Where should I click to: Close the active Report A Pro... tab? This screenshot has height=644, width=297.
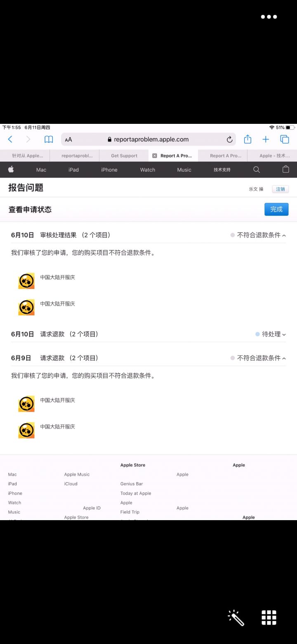pos(155,156)
